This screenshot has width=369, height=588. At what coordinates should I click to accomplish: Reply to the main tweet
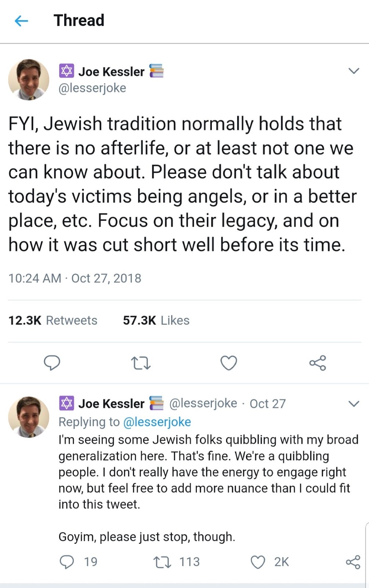52,363
